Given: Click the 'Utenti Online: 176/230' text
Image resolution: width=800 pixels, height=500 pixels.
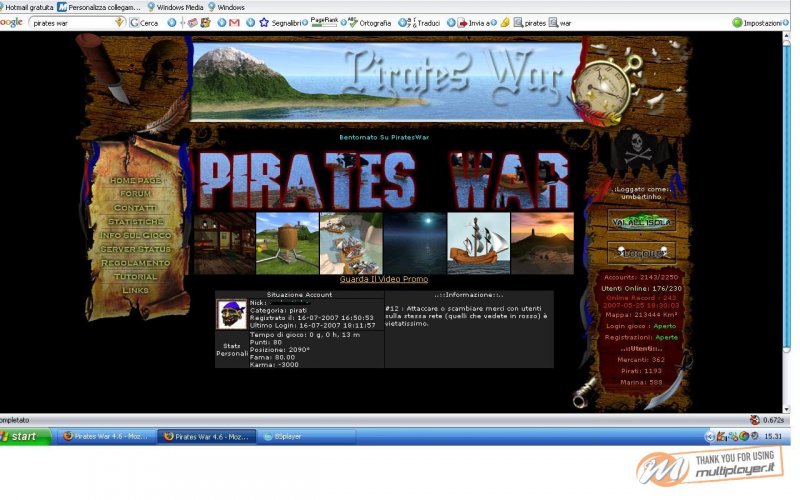Looking at the screenshot, I should pos(641,288).
